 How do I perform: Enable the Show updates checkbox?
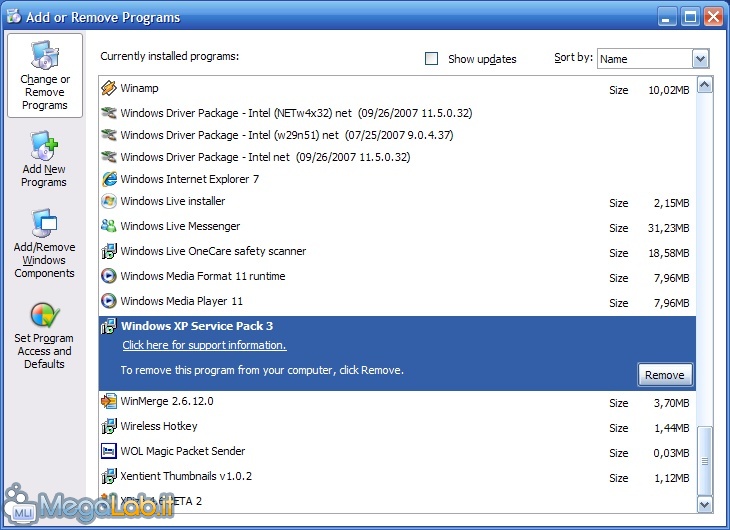point(432,59)
